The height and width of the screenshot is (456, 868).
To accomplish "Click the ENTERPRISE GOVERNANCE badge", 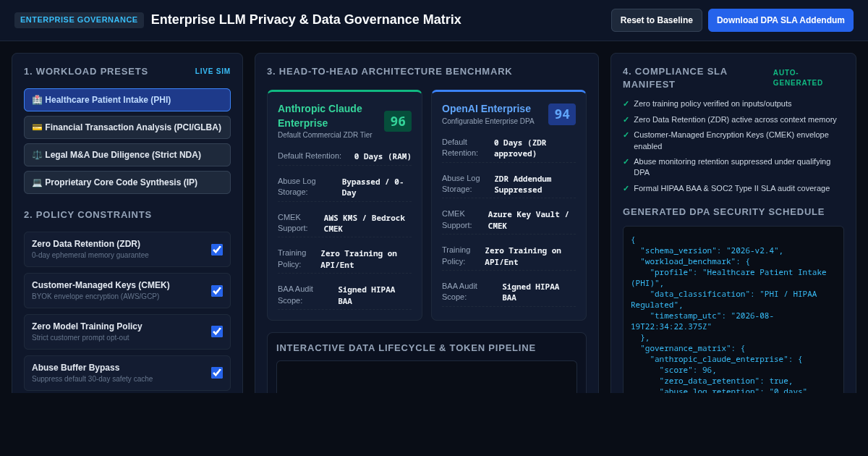I will pos(79,20).
